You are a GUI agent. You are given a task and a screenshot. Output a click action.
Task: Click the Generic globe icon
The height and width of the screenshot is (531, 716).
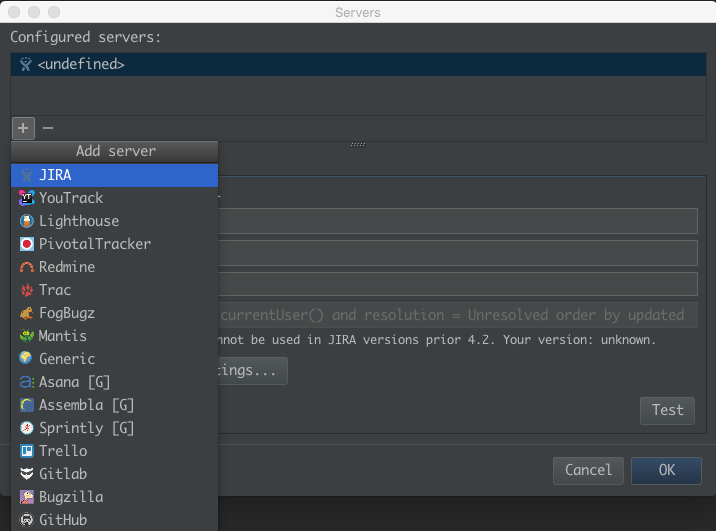click(x=26, y=358)
